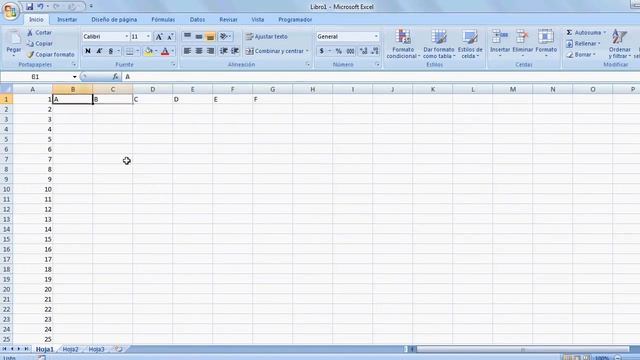Align text to the top

(187, 37)
